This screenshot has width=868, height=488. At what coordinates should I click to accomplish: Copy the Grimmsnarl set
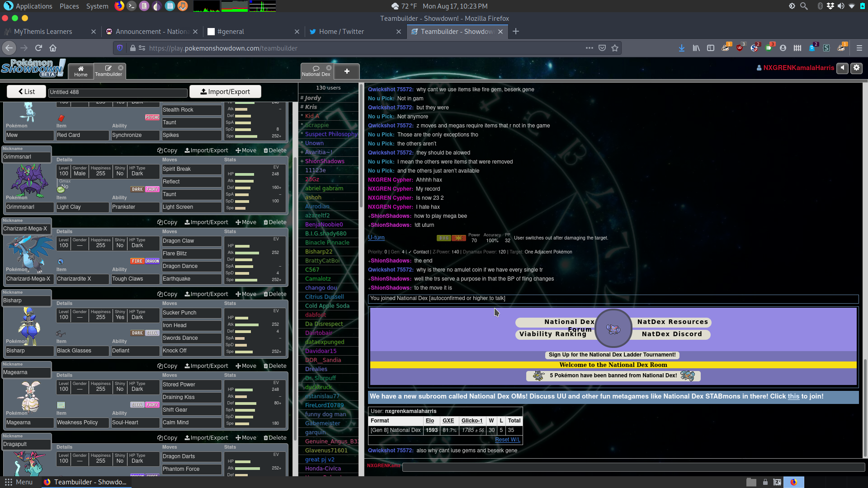pyautogui.click(x=167, y=150)
